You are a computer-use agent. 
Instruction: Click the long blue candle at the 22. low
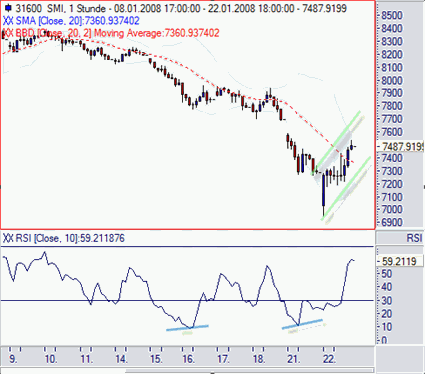click(x=323, y=190)
